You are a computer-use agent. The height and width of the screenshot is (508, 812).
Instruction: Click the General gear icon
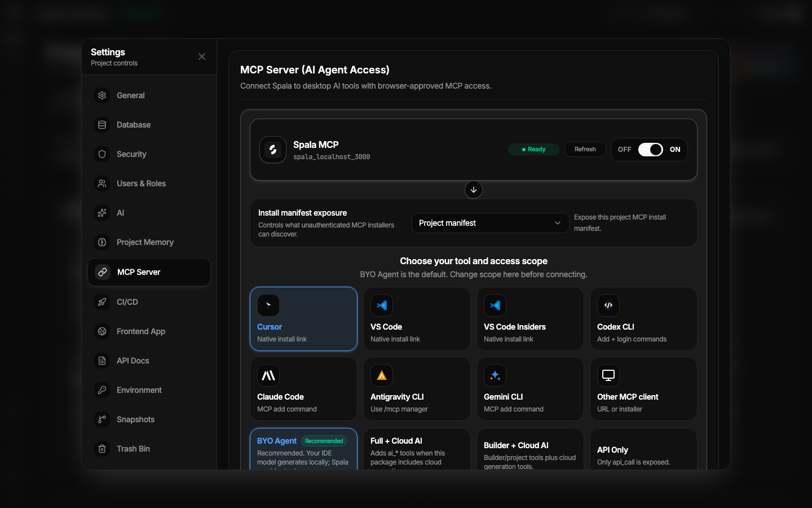click(x=102, y=95)
